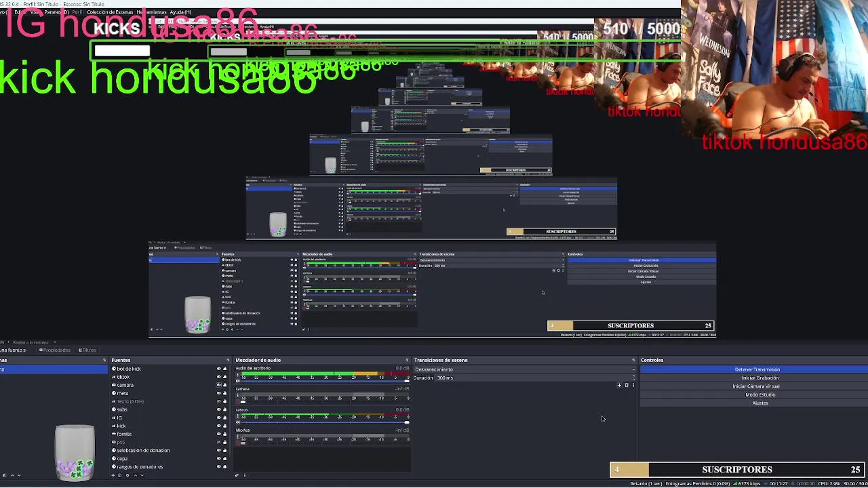Show the Texto (GDI+) source

point(218,401)
